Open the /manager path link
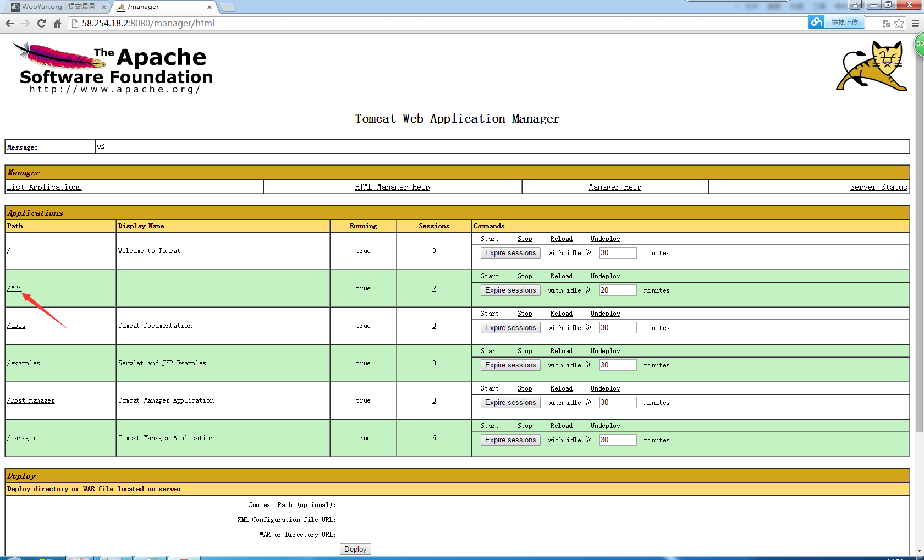924x560 pixels. pyautogui.click(x=21, y=438)
